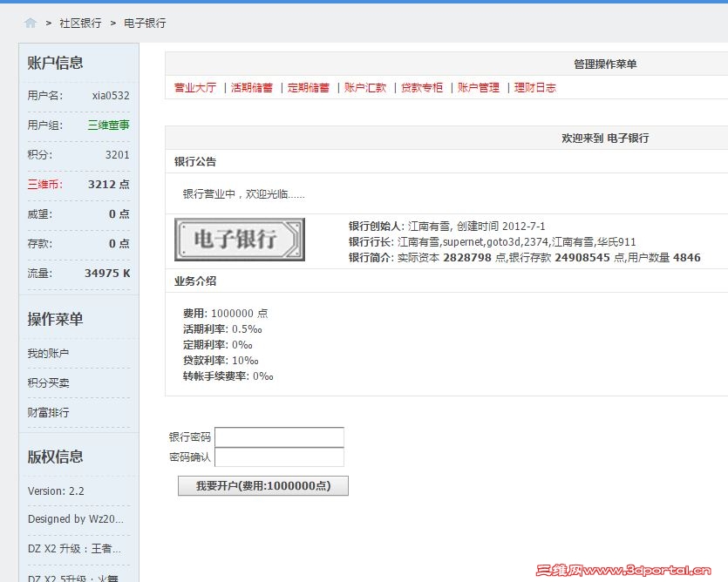Click the username xia0532
The height and width of the screenshot is (582, 728).
click(111, 96)
